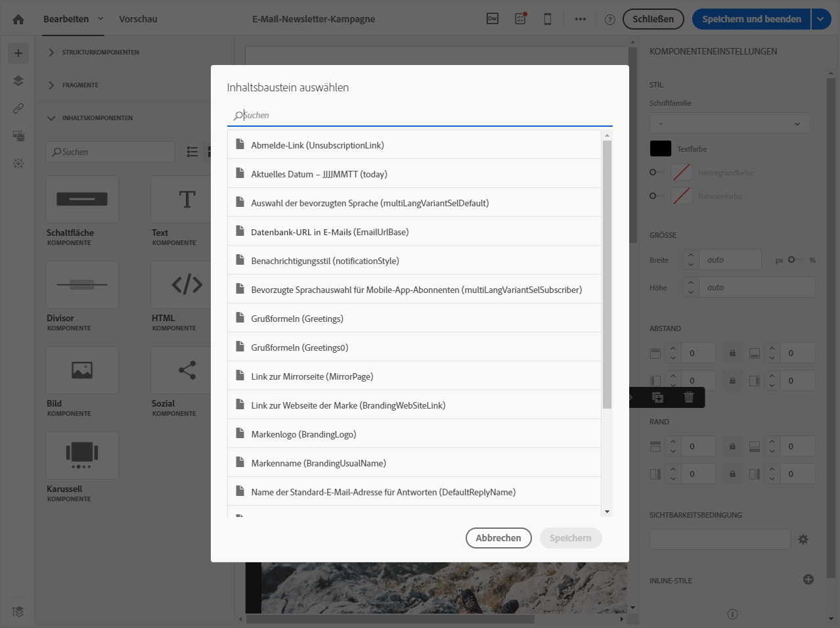
Task: Open the help question mark icon
Action: pyautogui.click(x=609, y=20)
